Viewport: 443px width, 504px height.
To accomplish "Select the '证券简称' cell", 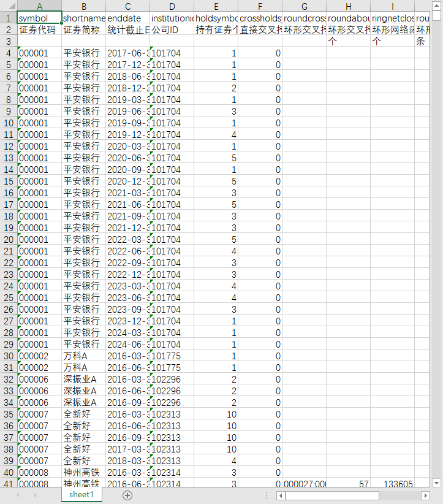I will pyautogui.click(x=84, y=29).
